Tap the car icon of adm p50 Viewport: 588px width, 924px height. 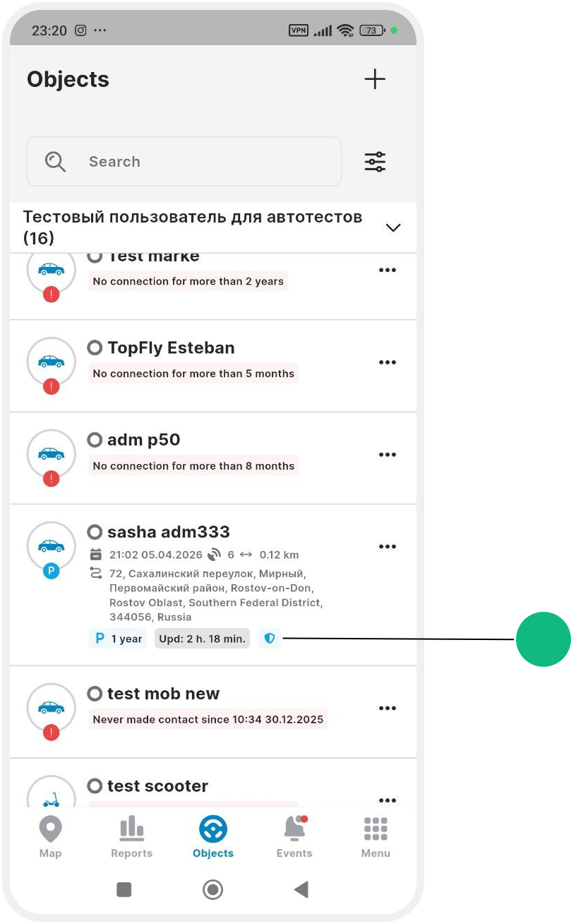click(51, 454)
